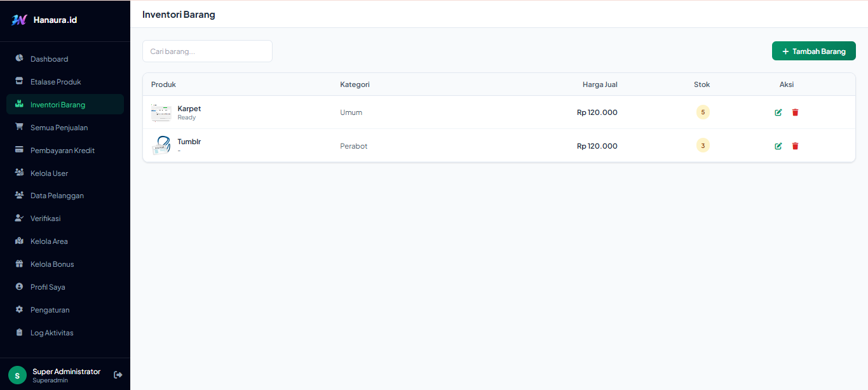Screen dimensions: 868x390
Task: Click the Umum category cell
Action: [x=351, y=112]
